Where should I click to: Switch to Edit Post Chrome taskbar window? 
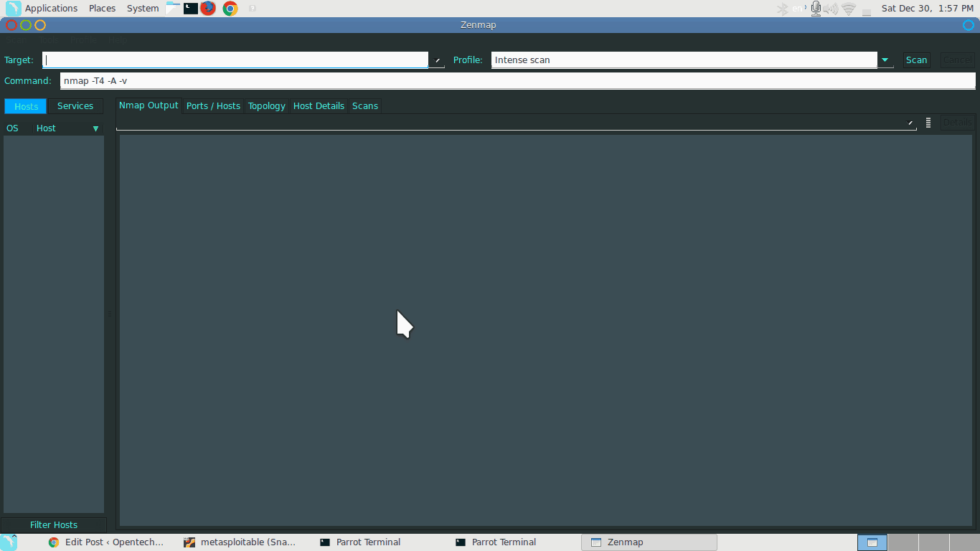click(x=106, y=542)
